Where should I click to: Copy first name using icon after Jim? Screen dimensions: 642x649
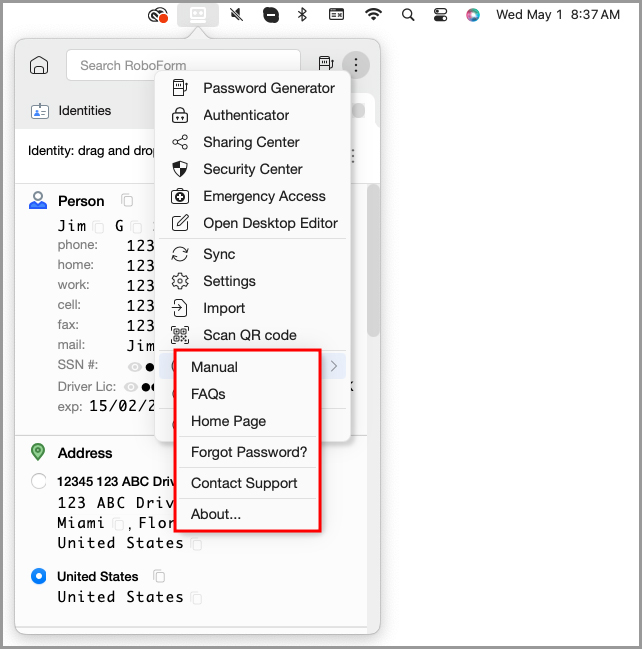(99, 227)
